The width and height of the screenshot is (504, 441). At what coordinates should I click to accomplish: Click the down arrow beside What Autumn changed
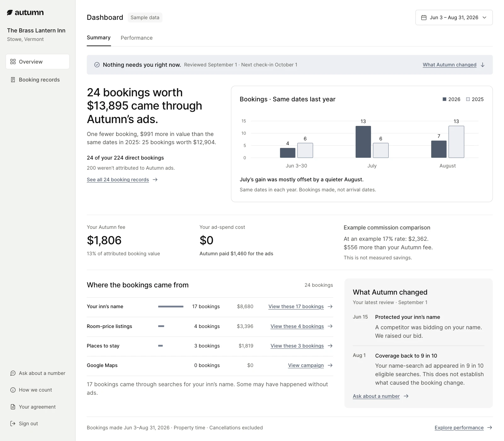coord(483,65)
